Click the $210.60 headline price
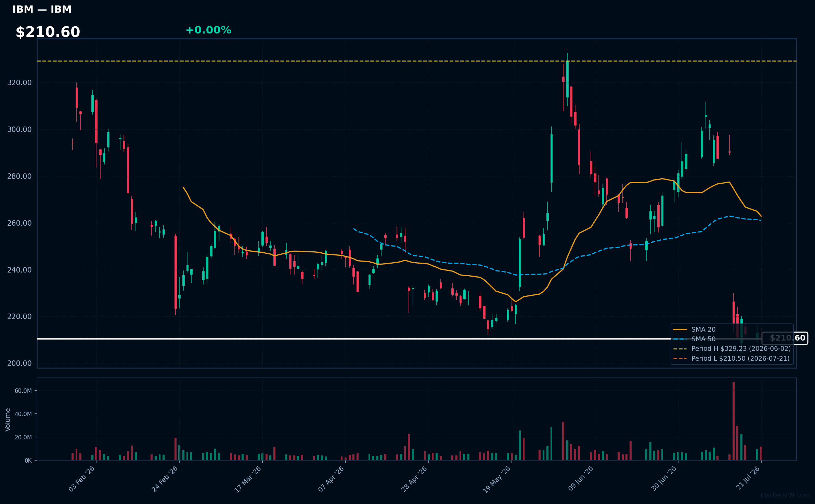This screenshot has height=504, width=815. [x=48, y=32]
